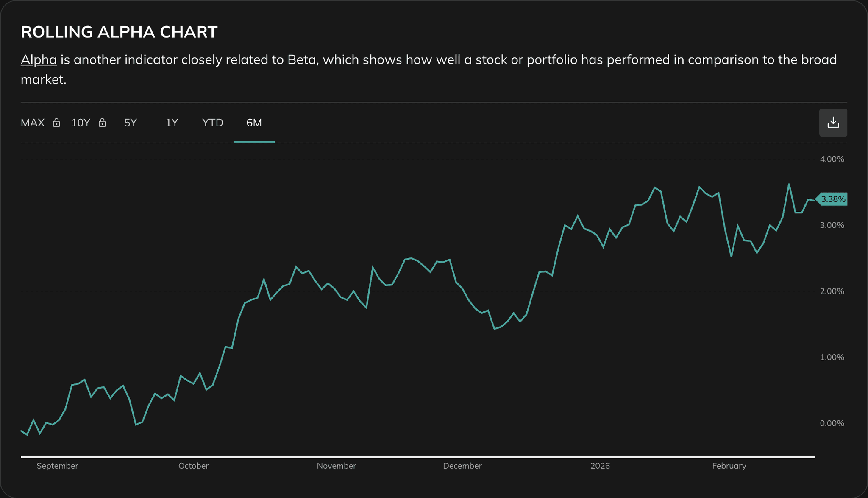
Task: Click the December label below the chart
Action: (x=462, y=465)
